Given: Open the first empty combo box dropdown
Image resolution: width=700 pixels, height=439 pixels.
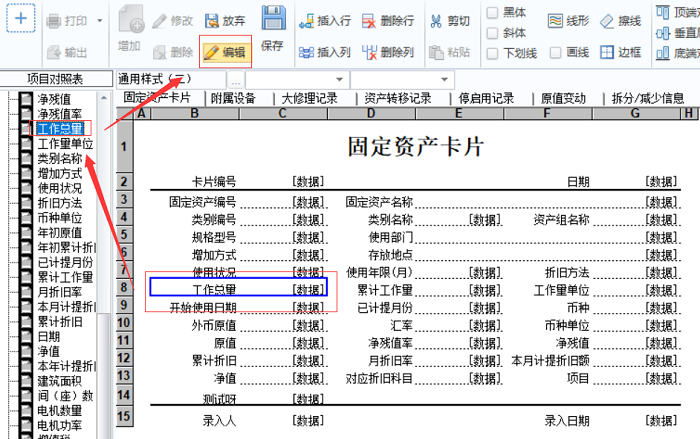Looking at the screenshot, I should tap(339, 80).
